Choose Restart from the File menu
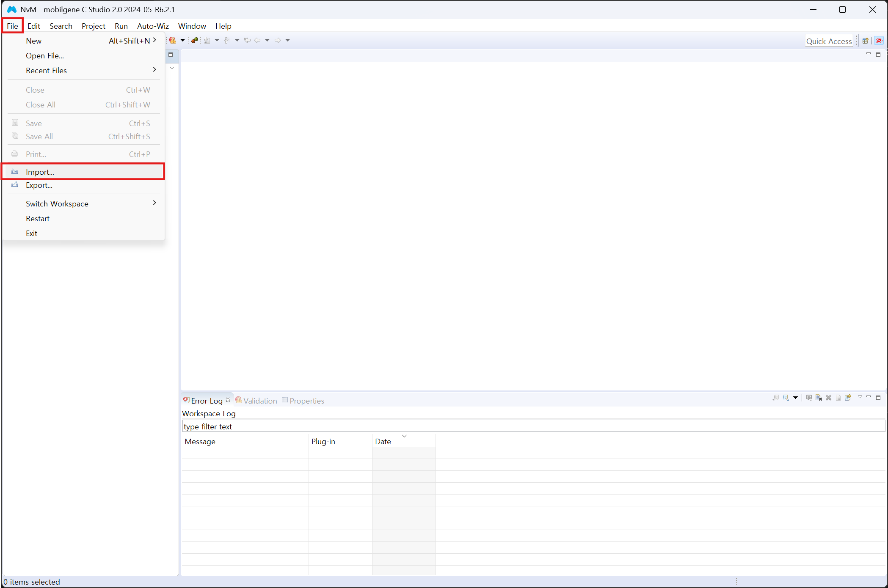The image size is (888, 588). pyautogui.click(x=83, y=218)
